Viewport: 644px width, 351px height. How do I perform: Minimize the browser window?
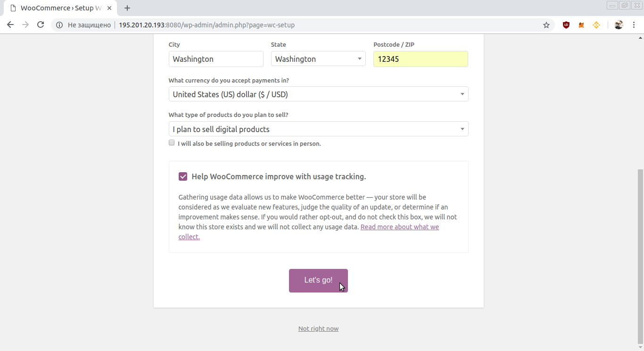(613, 5)
